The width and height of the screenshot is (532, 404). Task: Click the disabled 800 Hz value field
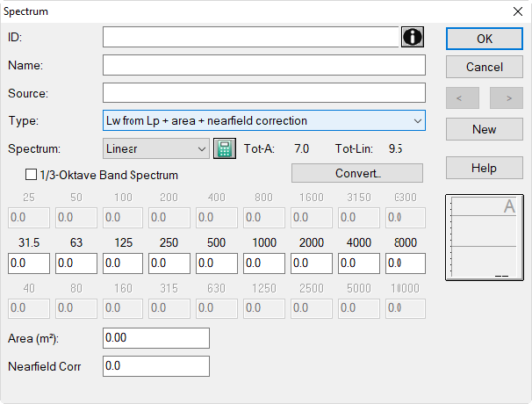pos(264,218)
